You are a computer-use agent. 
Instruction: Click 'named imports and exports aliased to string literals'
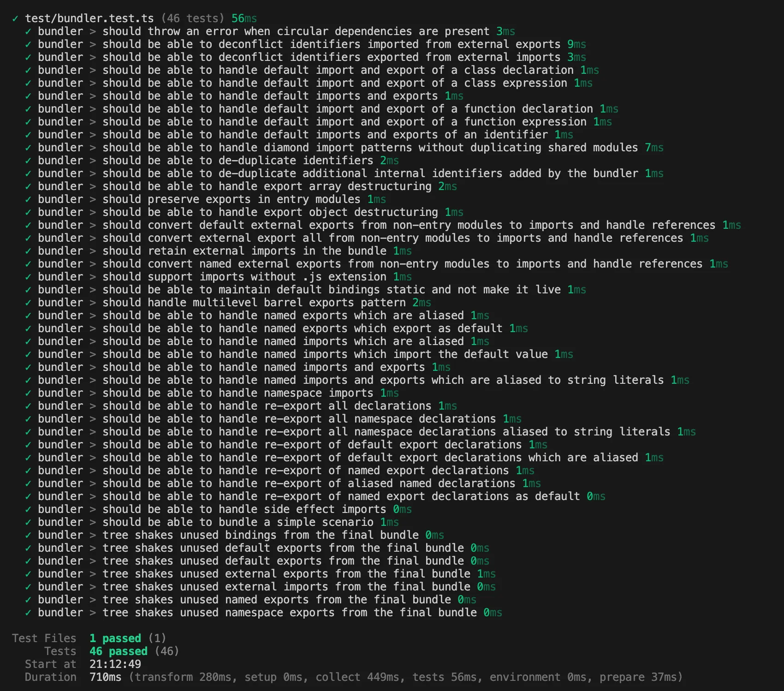(357, 380)
